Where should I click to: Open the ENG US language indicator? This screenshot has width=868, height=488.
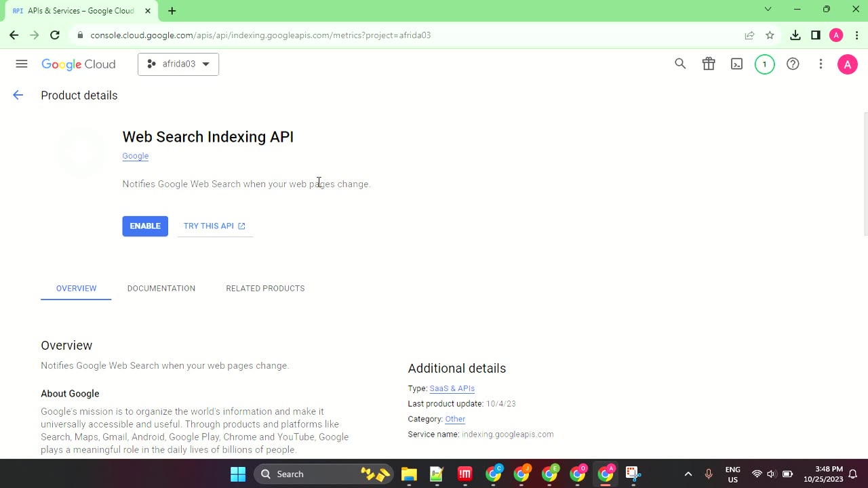[732, 474]
